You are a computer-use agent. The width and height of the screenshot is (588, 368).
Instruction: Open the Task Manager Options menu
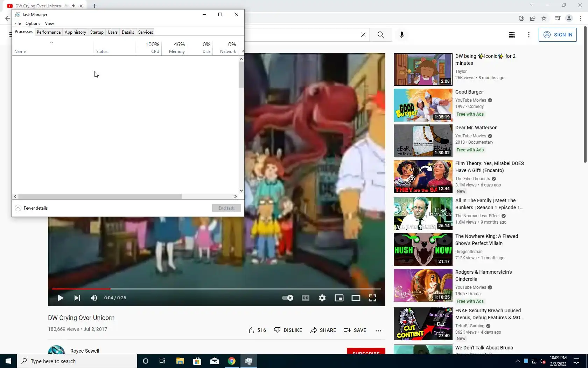click(x=33, y=23)
